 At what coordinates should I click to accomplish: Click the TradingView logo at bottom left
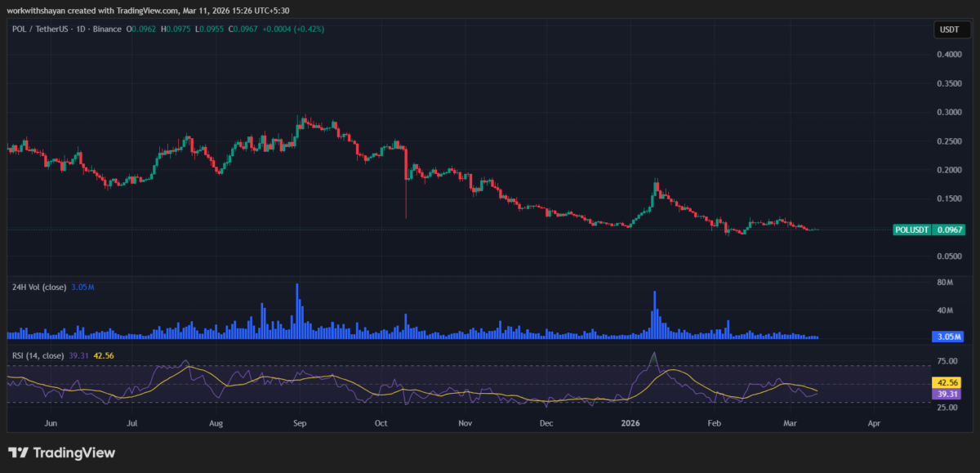click(62, 453)
